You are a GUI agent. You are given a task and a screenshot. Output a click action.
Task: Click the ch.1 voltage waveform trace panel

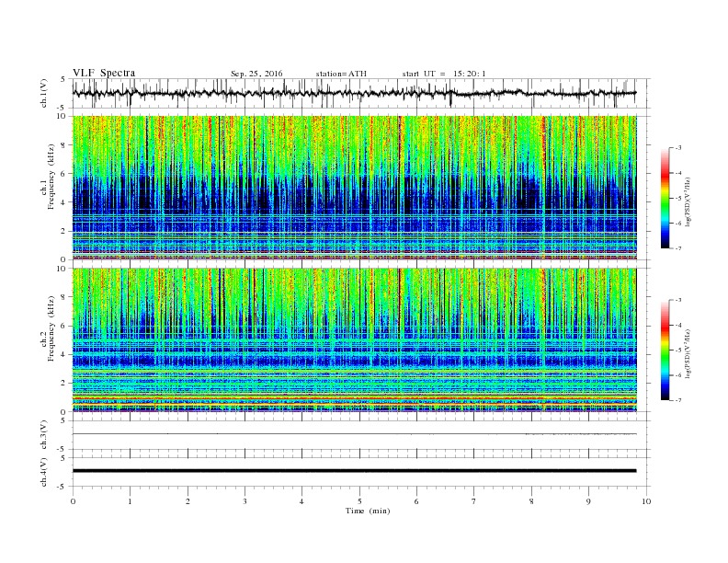click(x=361, y=93)
